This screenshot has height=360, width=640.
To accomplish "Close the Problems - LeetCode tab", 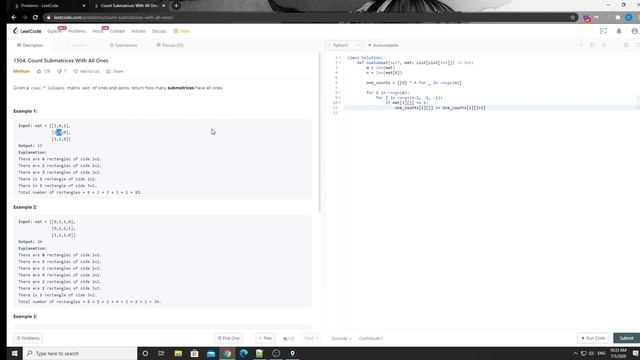I will 84,6.
